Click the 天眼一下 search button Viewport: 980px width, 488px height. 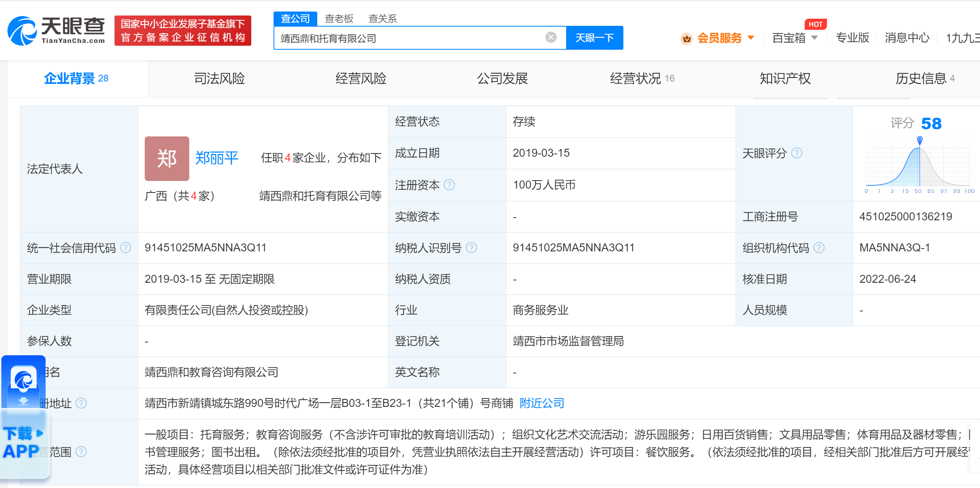click(594, 37)
